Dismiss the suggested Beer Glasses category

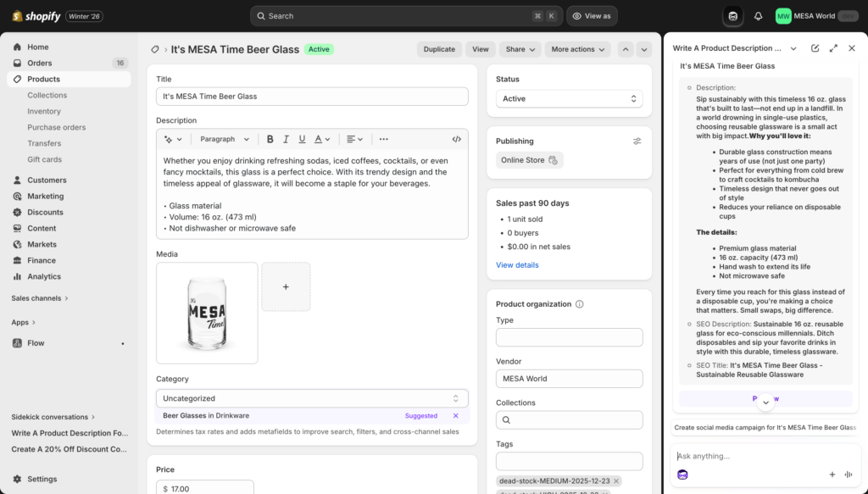pyautogui.click(x=456, y=415)
